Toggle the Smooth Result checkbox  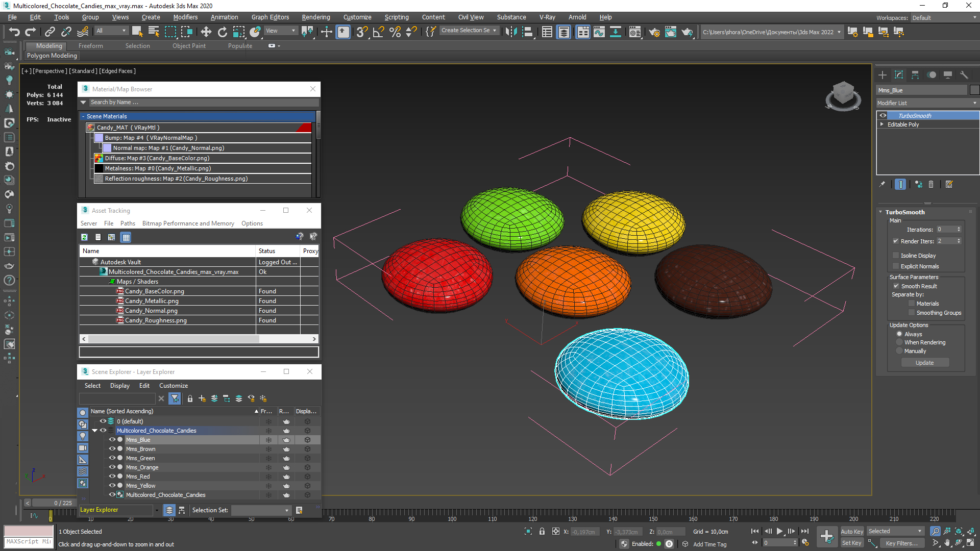[896, 286]
